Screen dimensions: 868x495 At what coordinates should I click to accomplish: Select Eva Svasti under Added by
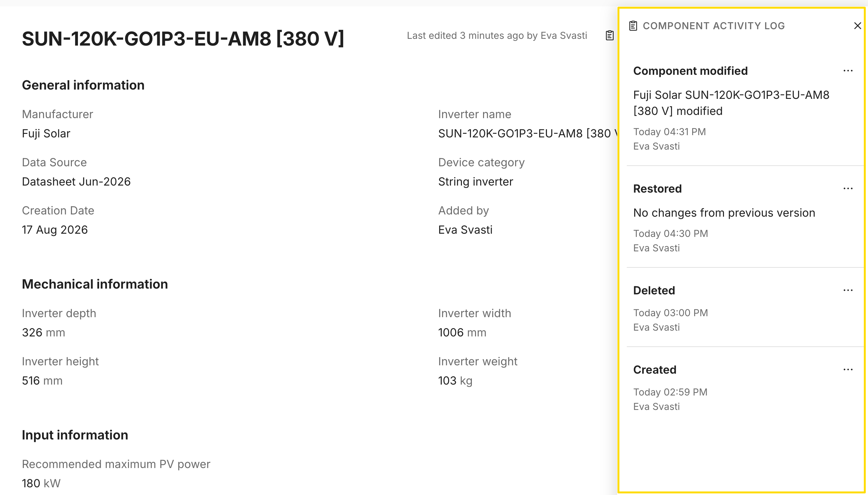[x=465, y=230]
